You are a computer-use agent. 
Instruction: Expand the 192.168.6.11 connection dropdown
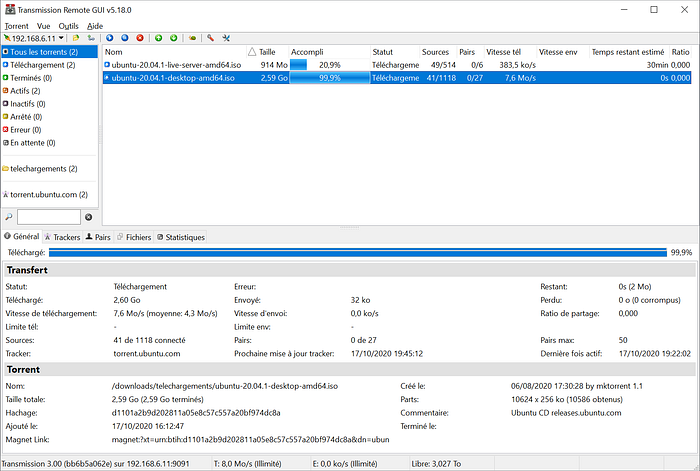click(x=61, y=38)
